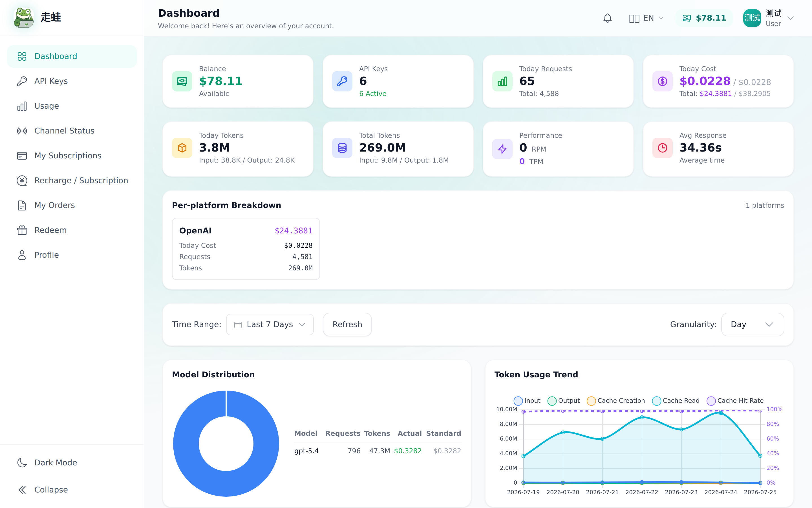This screenshot has height=508, width=812.
Task: Click the $78.11 balance pill in header
Action: click(x=704, y=18)
